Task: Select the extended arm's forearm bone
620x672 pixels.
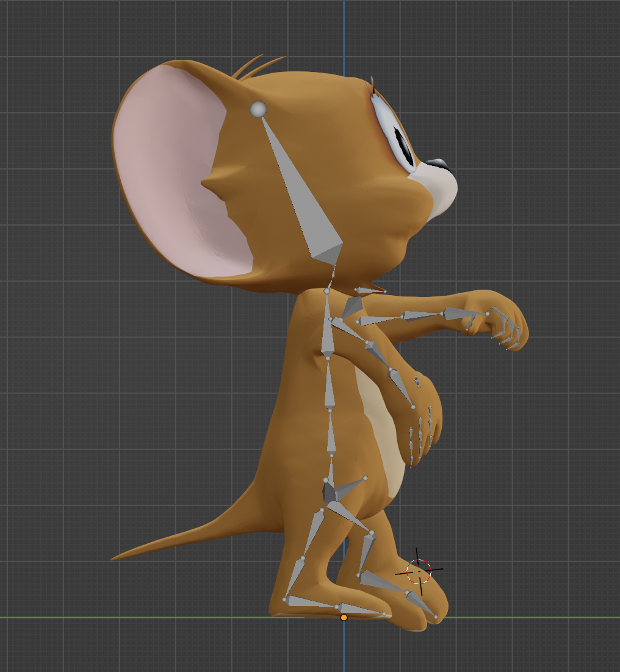Action: (x=422, y=315)
